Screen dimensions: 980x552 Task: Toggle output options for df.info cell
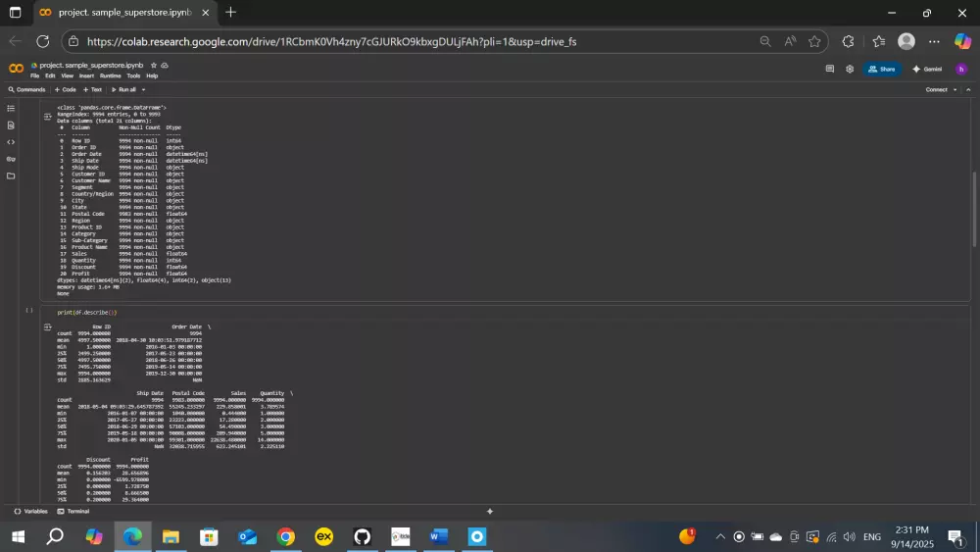[47, 117]
